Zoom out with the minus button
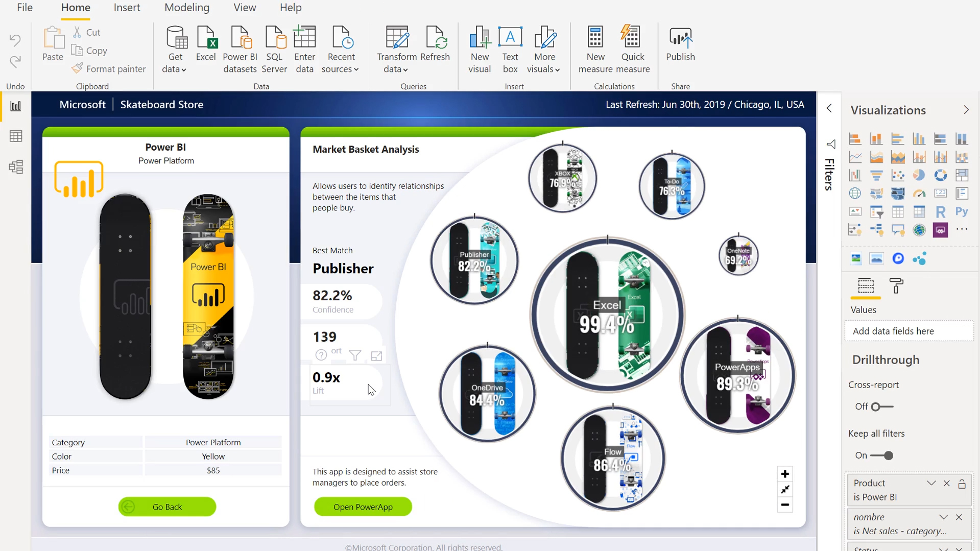The width and height of the screenshot is (980, 551). pyautogui.click(x=785, y=505)
